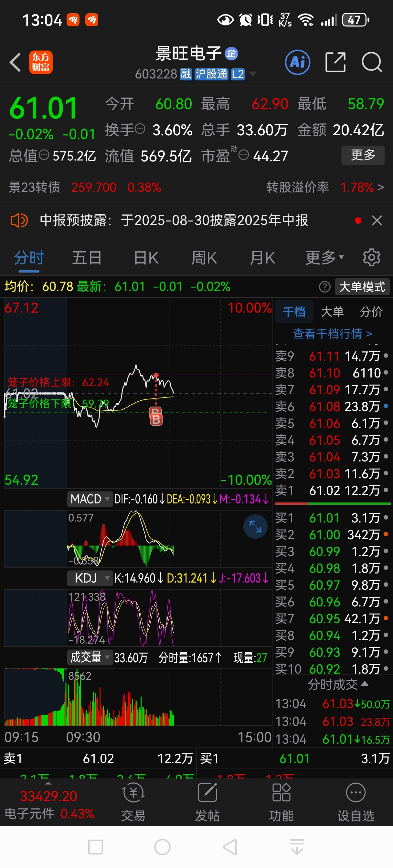
Task: Tap the 更多 quote details button
Action: pos(363,155)
